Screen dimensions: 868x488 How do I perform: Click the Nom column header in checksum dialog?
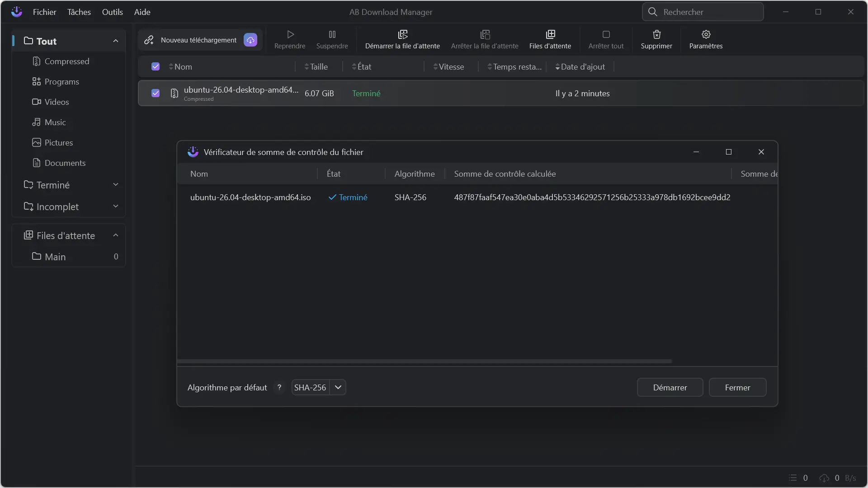pyautogui.click(x=199, y=174)
